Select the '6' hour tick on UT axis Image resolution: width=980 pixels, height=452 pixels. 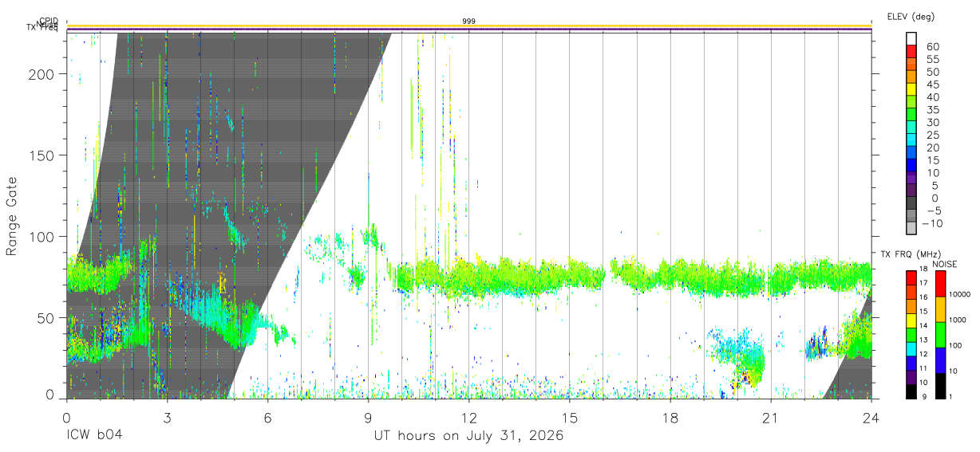(x=267, y=417)
